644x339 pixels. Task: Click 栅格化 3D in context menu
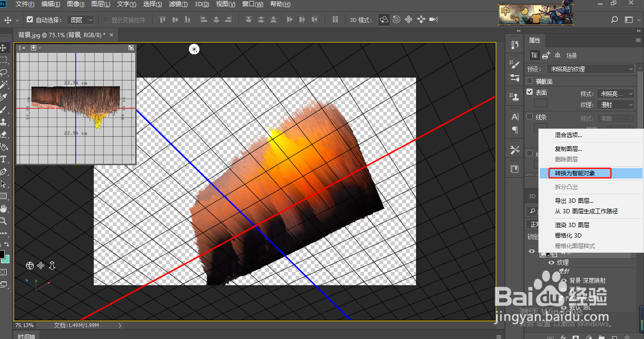coord(568,236)
